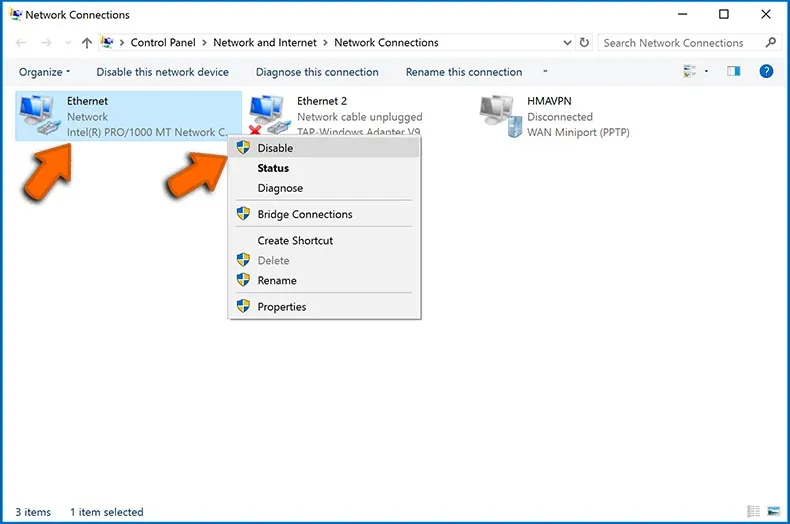Click Rename this connection button
This screenshot has width=790, height=524.
click(x=463, y=72)
